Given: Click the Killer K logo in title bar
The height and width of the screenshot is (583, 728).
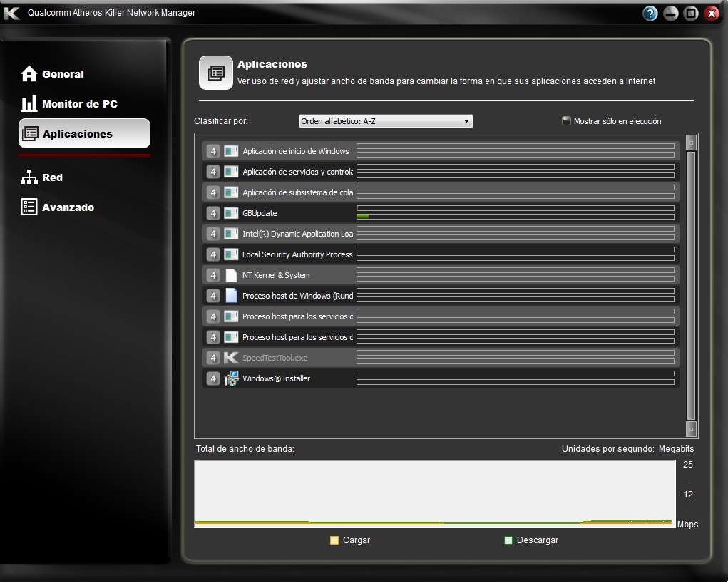Looking at the screenshot, I should click(x=11, y=13).
